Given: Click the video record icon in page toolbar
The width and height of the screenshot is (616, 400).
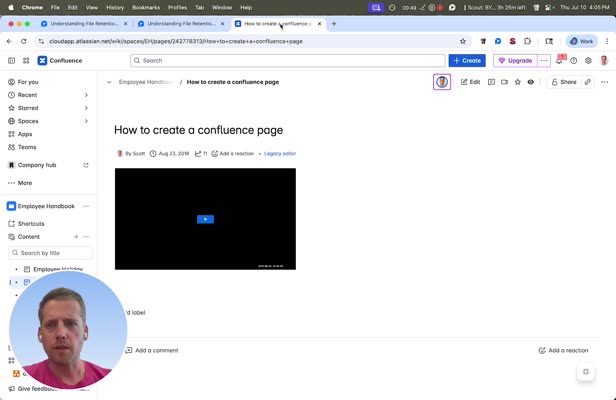Looking at the screenshot, I should click(504, 82).
